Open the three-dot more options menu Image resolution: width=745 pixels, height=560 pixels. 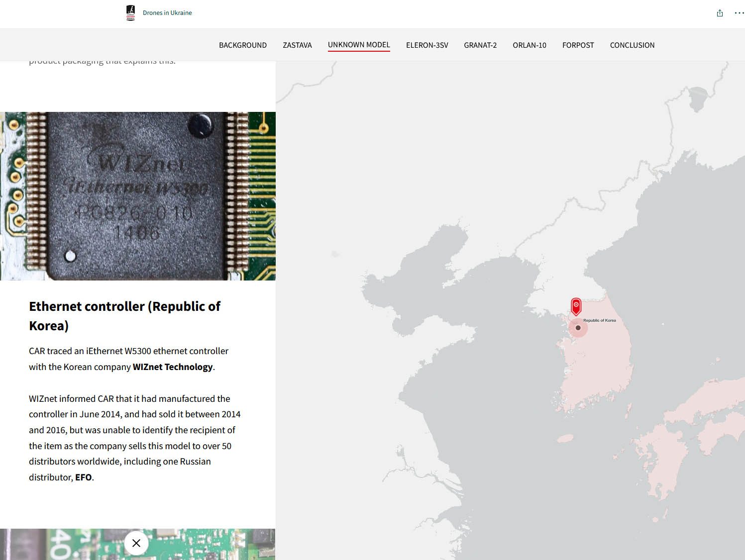point(739,13)
